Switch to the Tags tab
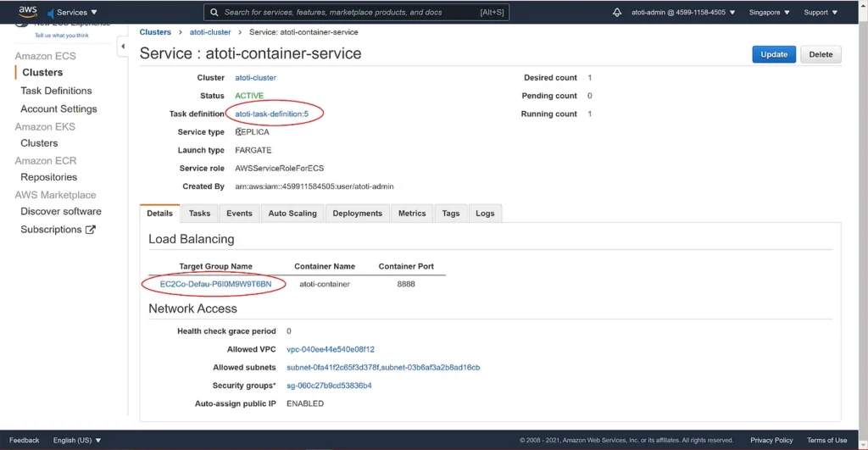The height and width of the screenshot is (450, 868). click(451, 213)
